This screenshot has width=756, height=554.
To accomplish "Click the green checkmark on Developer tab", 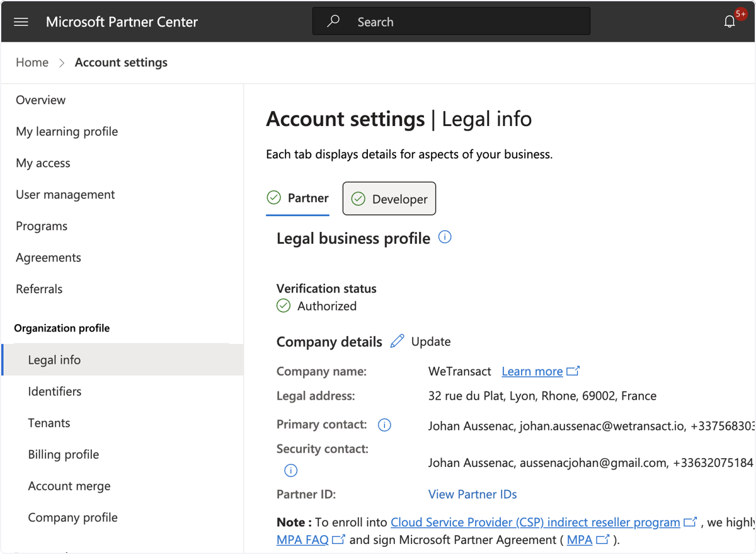I will click(x=358, y=199).
